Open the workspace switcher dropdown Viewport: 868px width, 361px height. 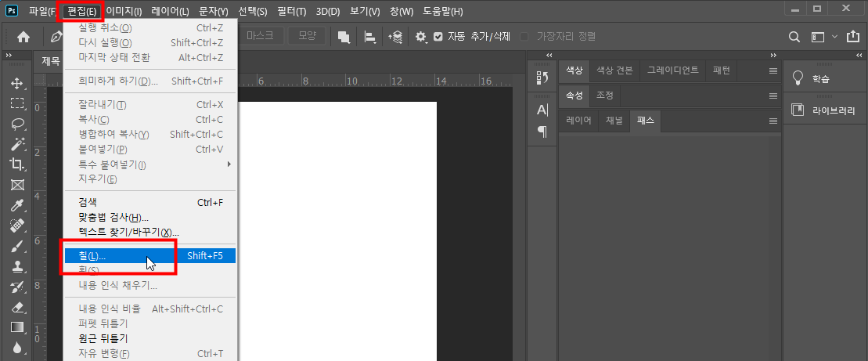click(x=823, y=37)
